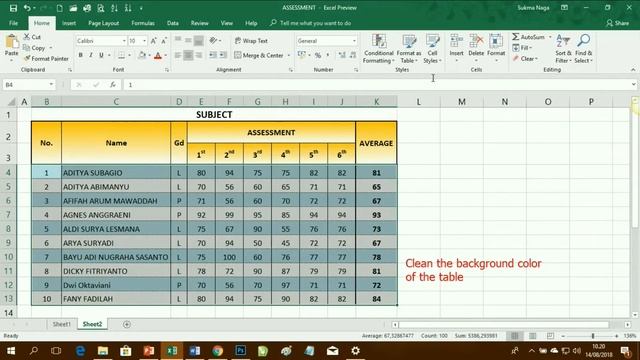Click the Name Box showing B4
The width and height of the screenshot is (640, 360).
pyautogui.click(x=29, y=84)
